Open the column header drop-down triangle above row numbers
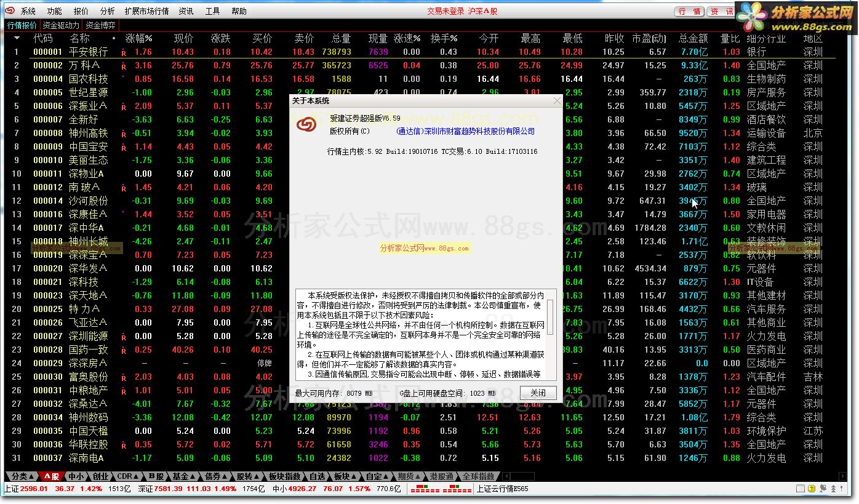 (17, 39)
